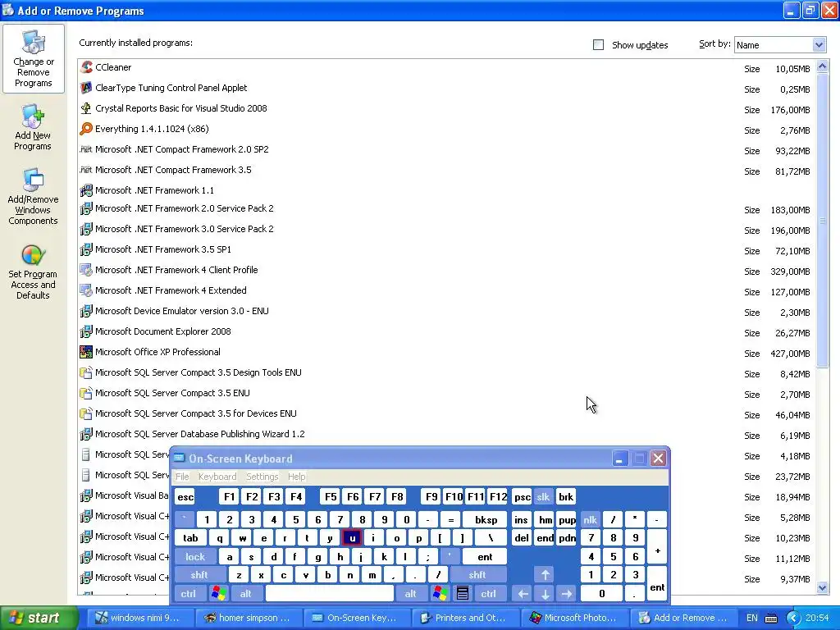
Task: Click the .NET Compact Framework 3.5 icon
Action: (85, 170)
